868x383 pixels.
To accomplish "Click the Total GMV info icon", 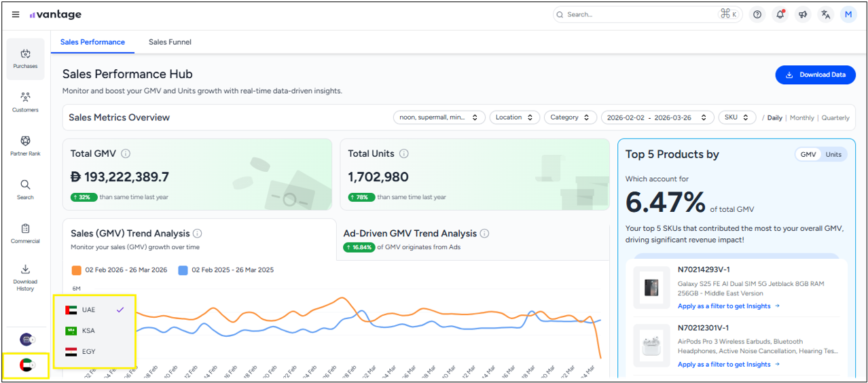I will 126,154.
